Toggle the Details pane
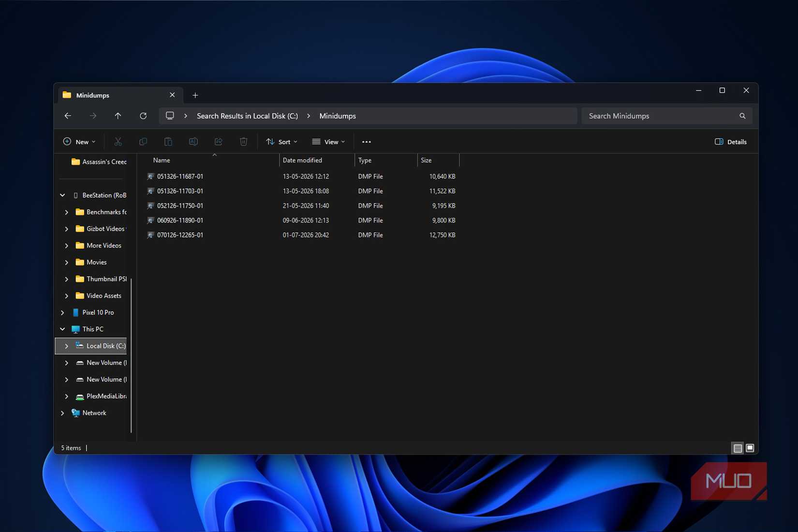The image size is (798, 532). 730,142
